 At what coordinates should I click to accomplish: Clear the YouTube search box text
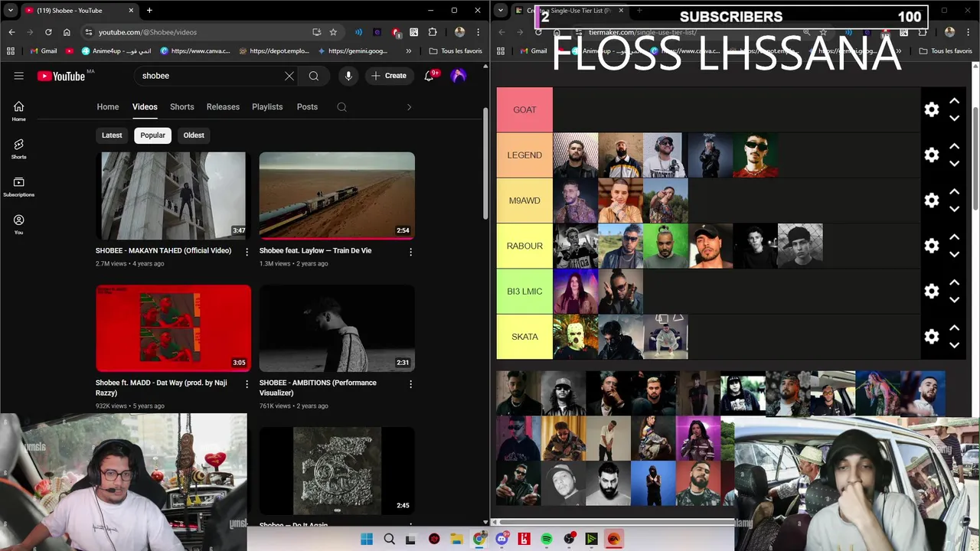click(289, 76)
